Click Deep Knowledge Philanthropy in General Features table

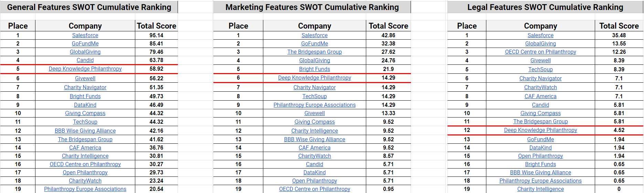pos(85,69)
